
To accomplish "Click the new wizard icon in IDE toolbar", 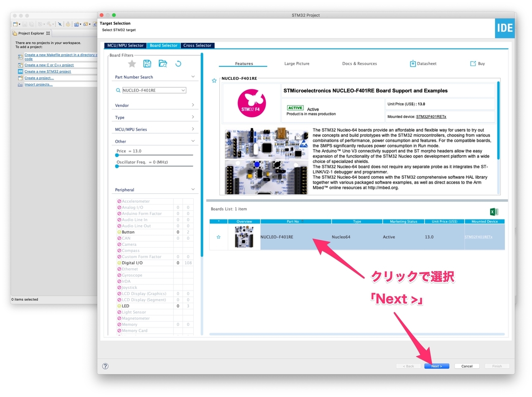I will [x=15, y=24].
